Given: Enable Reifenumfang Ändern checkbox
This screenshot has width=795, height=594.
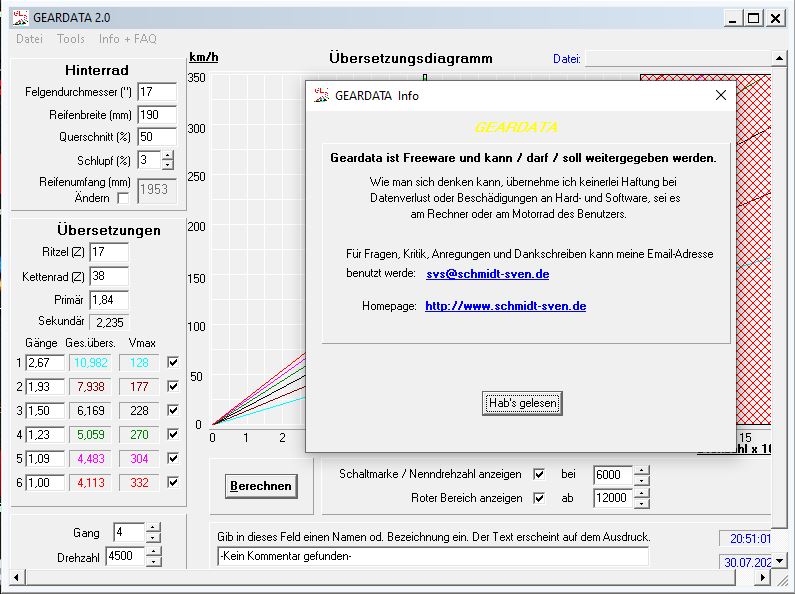Looking at the screenshot, I should [x=123, y=198].
